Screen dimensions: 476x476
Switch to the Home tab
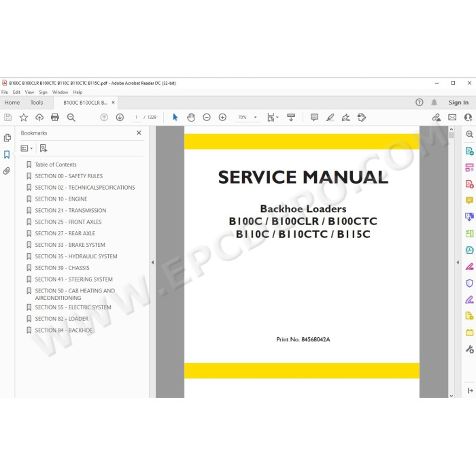point(12,103)
